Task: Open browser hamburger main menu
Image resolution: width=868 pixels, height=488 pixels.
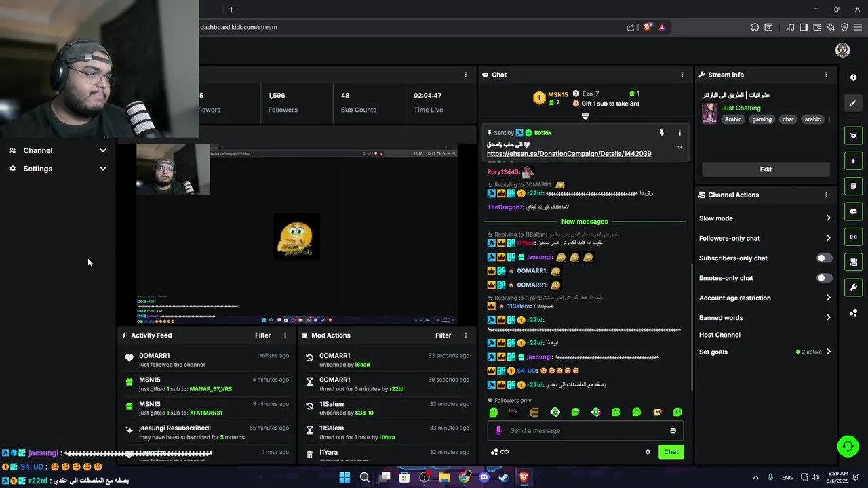Action: pyautogui.click(x=858, y=27)
